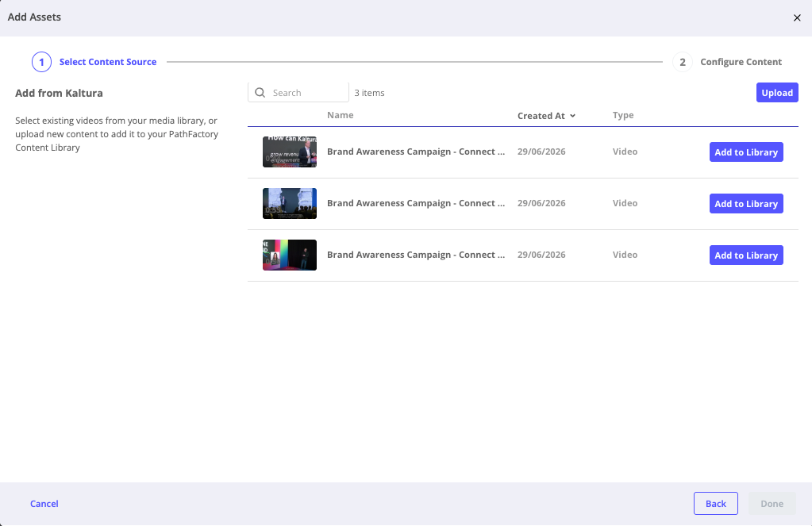Focus the Search input field
The image size is (812, 526).
[x=298, y=93]
